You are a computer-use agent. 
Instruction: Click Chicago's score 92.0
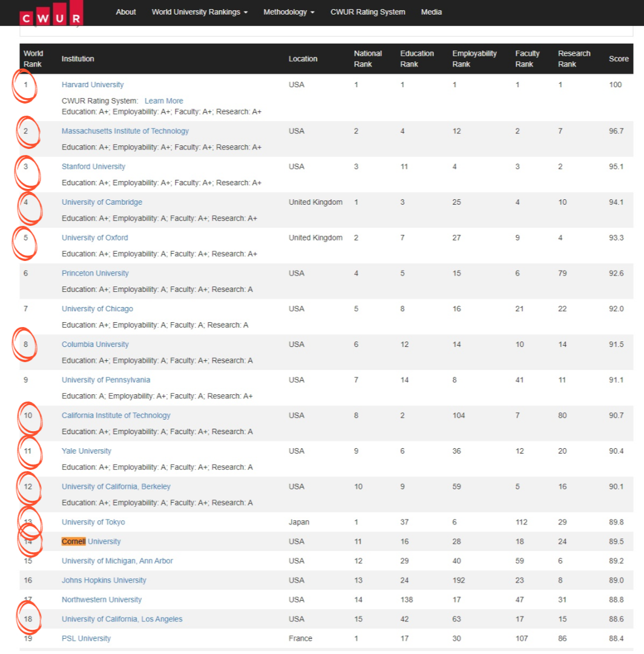click(x=616, y=309)
